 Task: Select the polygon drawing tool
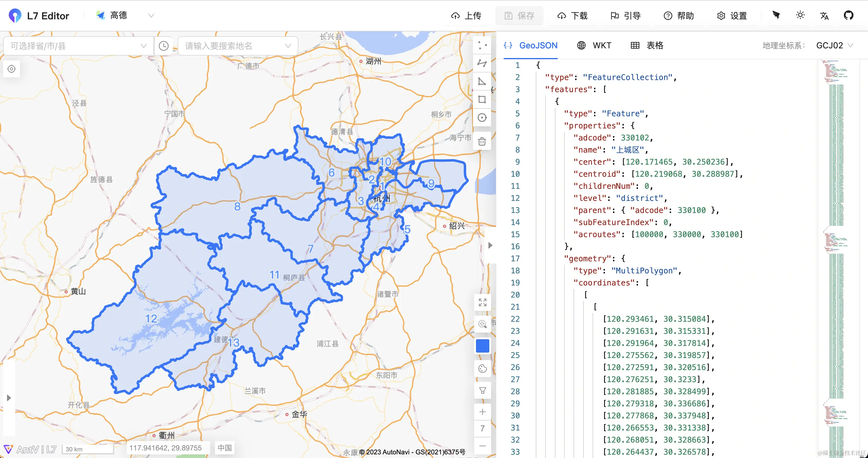coord(482,82)
